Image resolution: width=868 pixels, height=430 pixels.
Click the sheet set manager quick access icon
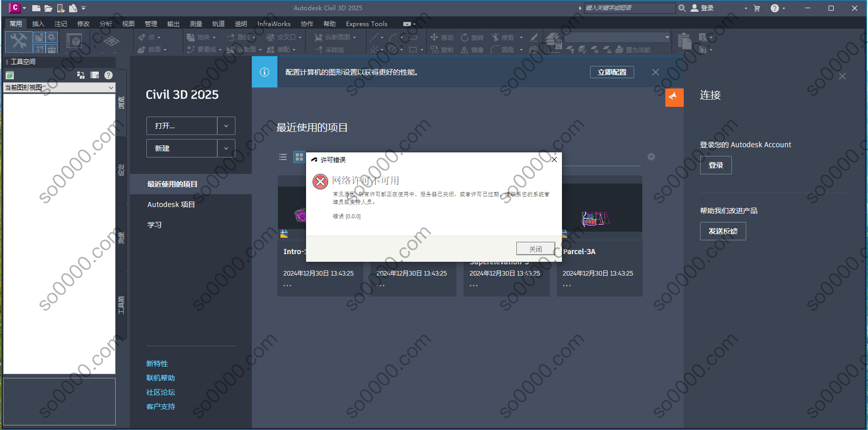(73, 8)
